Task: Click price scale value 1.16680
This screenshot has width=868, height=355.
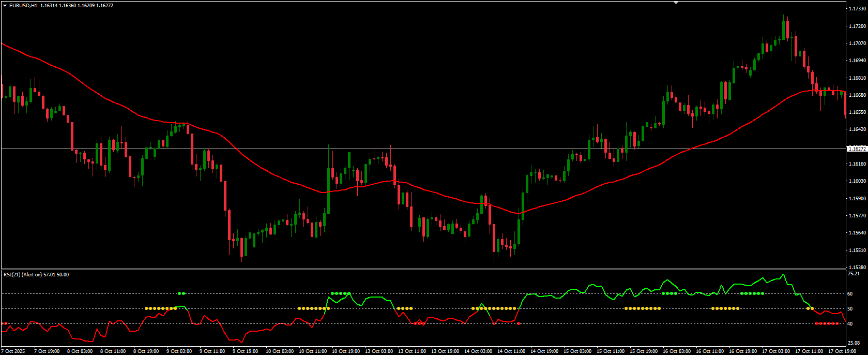Action: click(857, 95)
